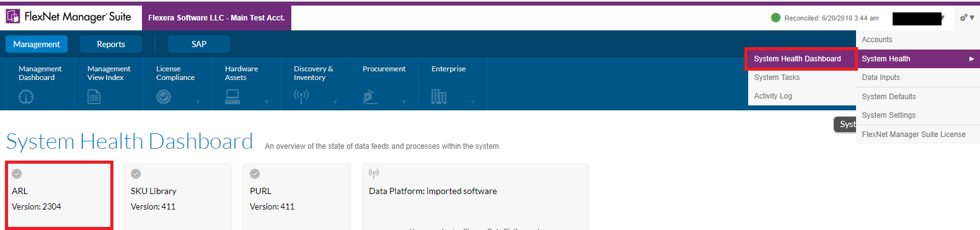Click the PURL card checkmark icon
The width and height of the screenshot is (980, 230).
click(255, 174)
